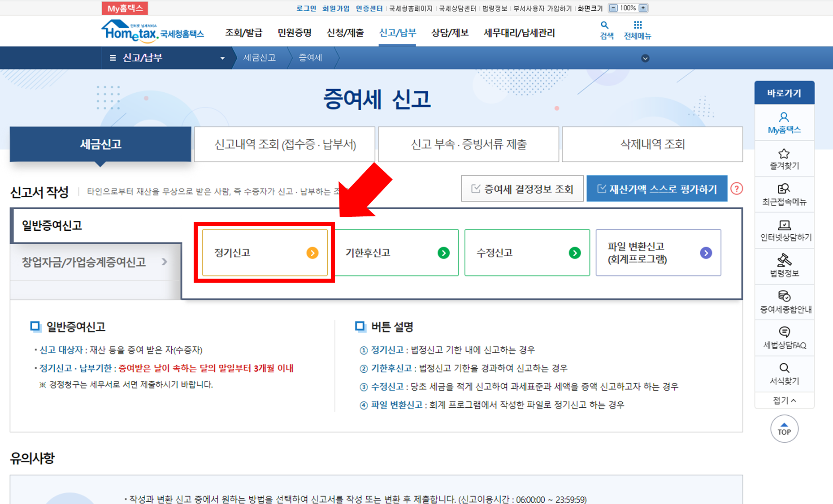Screen dimensions: 833x504
Task: Click the hamburger icon beside 신고/납부
Action: [x=113, y=58]
